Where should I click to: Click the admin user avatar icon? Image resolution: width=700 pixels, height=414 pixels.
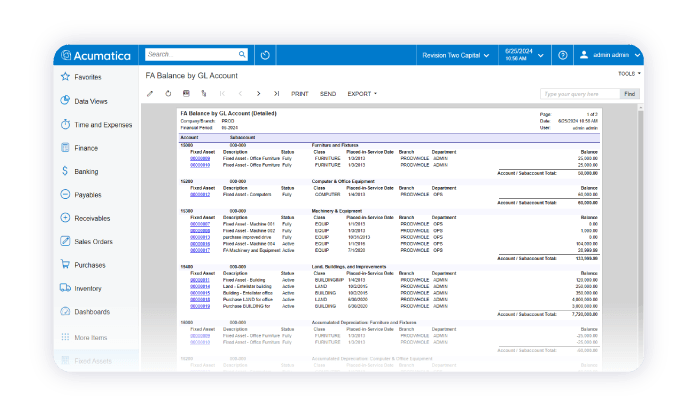coord(583,55)
